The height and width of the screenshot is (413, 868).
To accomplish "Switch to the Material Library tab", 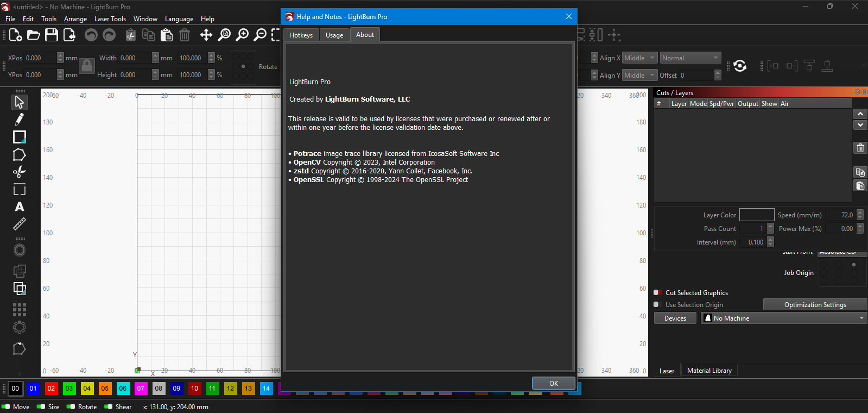I will click(x=709, y=371).
